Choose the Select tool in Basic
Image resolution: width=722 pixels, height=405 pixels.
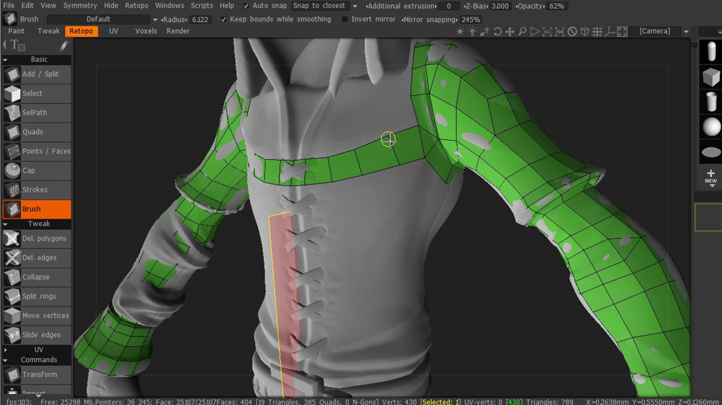(37, 93)
